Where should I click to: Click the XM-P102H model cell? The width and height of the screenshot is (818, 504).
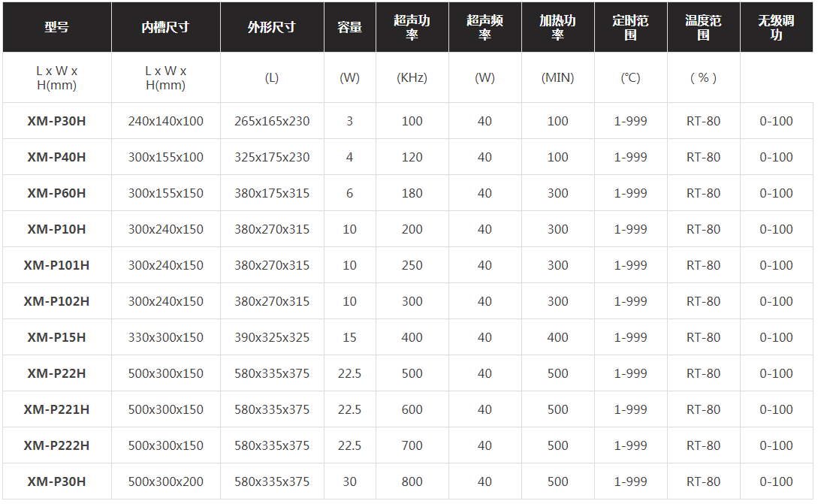[x=57, y=301]
